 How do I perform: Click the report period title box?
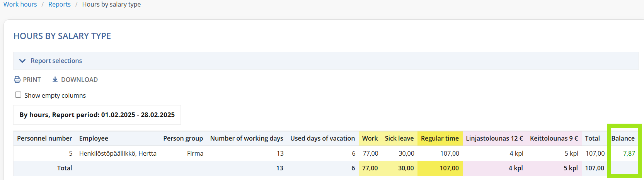tap(97, 115)
